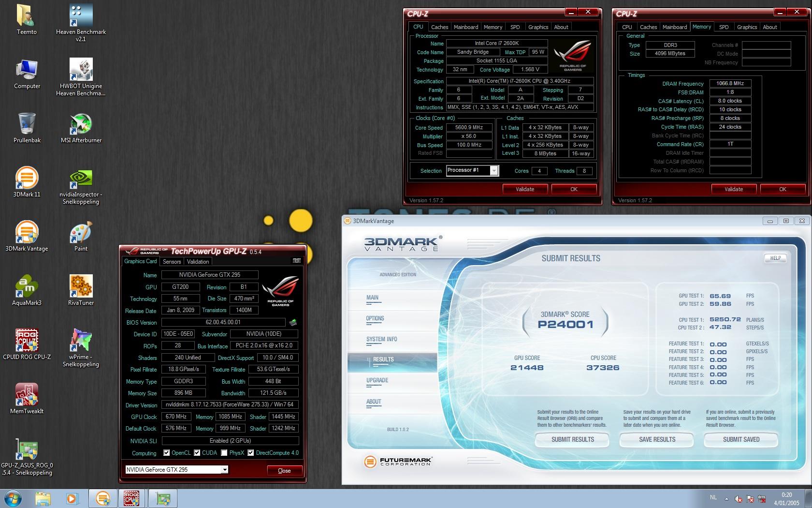Click the GPU-Z Name field value
Image resolution: width=812 pixels, height=508 pixels.
[x=210, y=275]
